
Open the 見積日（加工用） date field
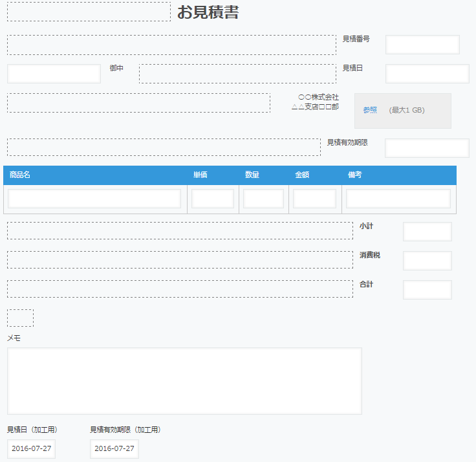[x=31, y=449]
